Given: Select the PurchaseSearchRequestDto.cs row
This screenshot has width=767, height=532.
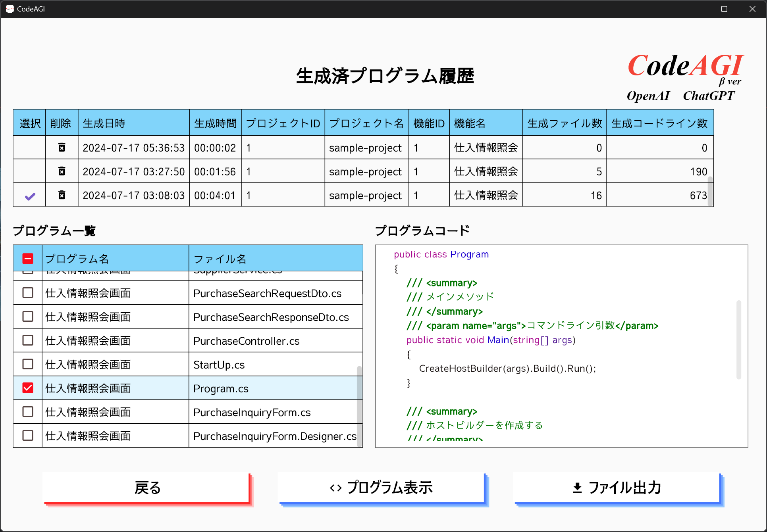Looking at the screenshot, I should point(267,293).
